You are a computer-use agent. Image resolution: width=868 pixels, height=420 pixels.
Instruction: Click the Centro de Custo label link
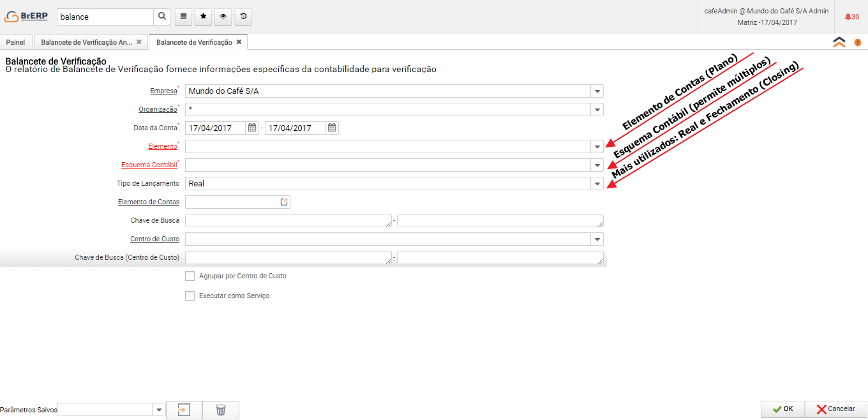[x=154, y=239]
